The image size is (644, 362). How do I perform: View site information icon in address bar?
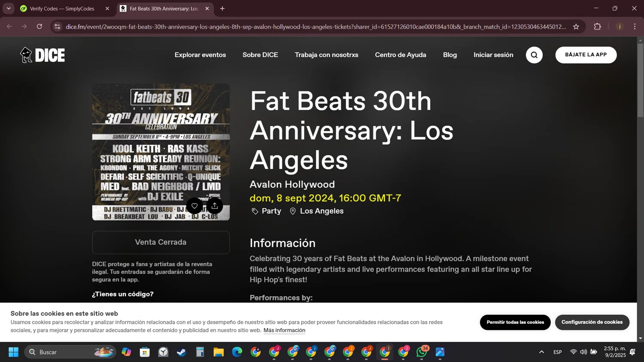click(x=57, y=27)
